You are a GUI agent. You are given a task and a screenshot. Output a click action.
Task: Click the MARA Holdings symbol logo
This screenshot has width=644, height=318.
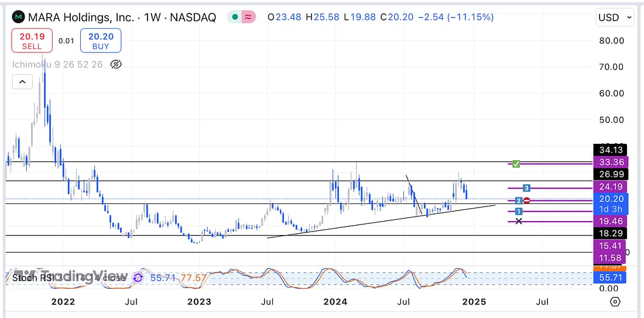(20, 17)
